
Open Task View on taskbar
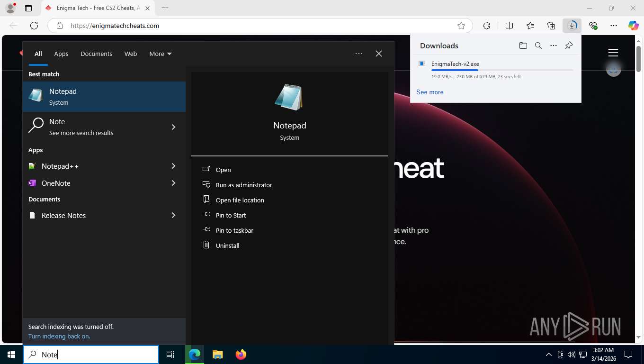[x=170, y=355]
